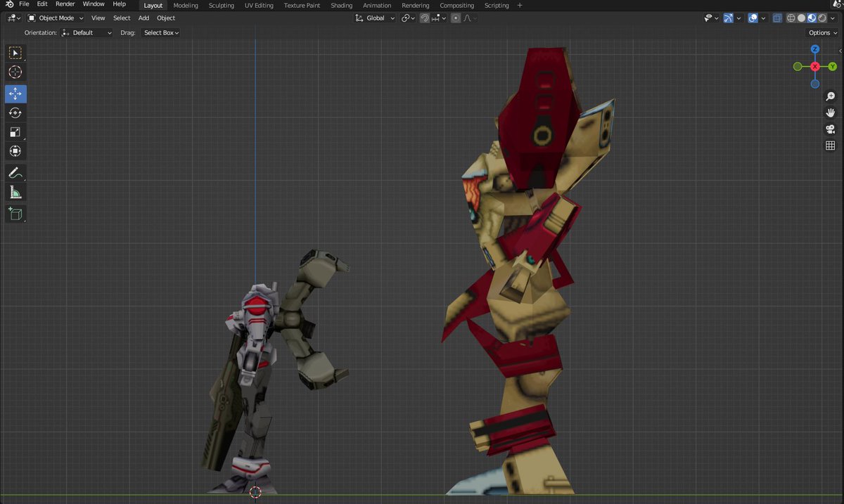844x504 pixels.
Task: Open the editor type dropdown
Action: (14, 18)
